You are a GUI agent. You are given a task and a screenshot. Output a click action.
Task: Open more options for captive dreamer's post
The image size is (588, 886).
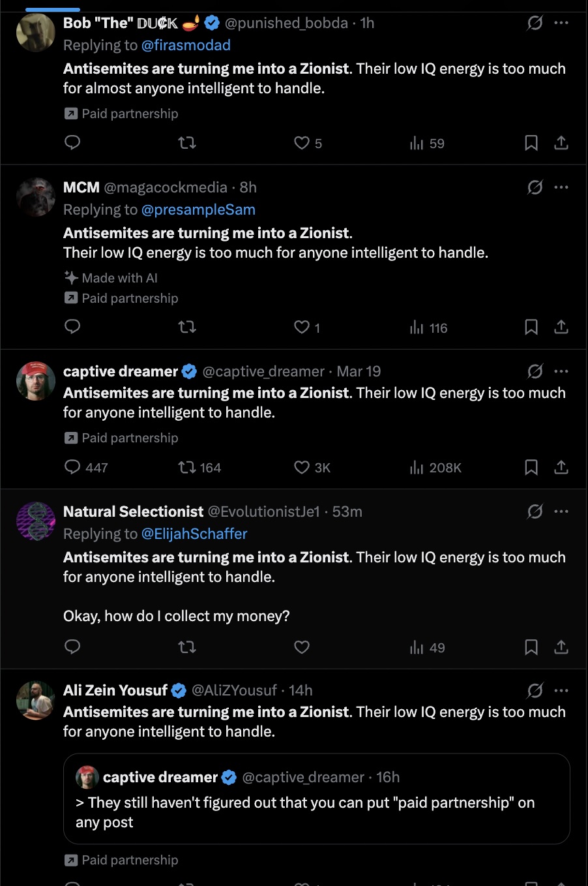point(561,371)
